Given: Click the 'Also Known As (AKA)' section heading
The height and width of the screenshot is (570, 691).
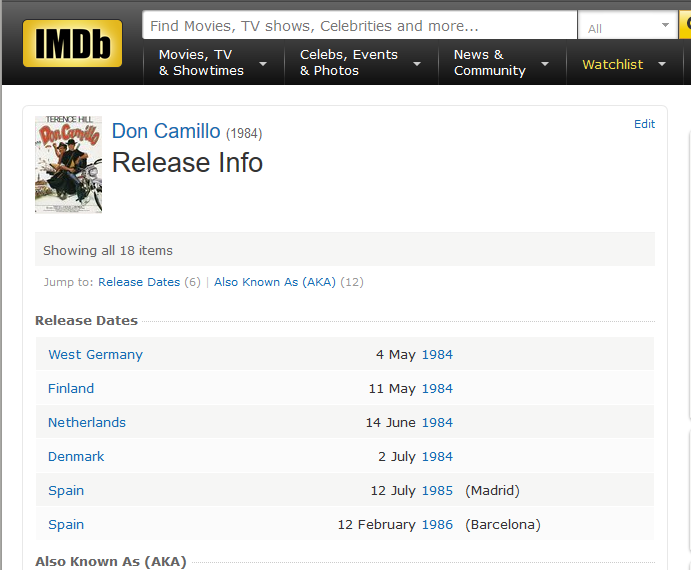Looking at the screenshot, I should click(111, 562).
